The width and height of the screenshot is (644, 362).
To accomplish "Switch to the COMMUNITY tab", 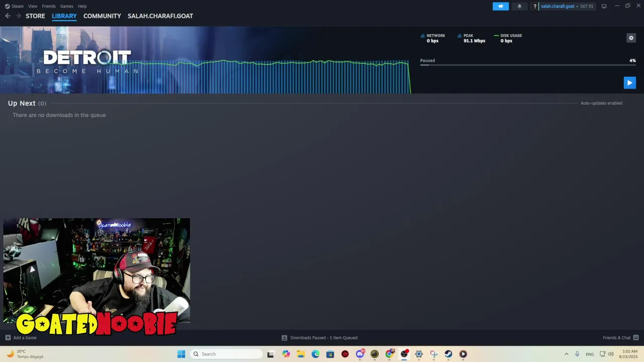I will click(x=102, y=16).
